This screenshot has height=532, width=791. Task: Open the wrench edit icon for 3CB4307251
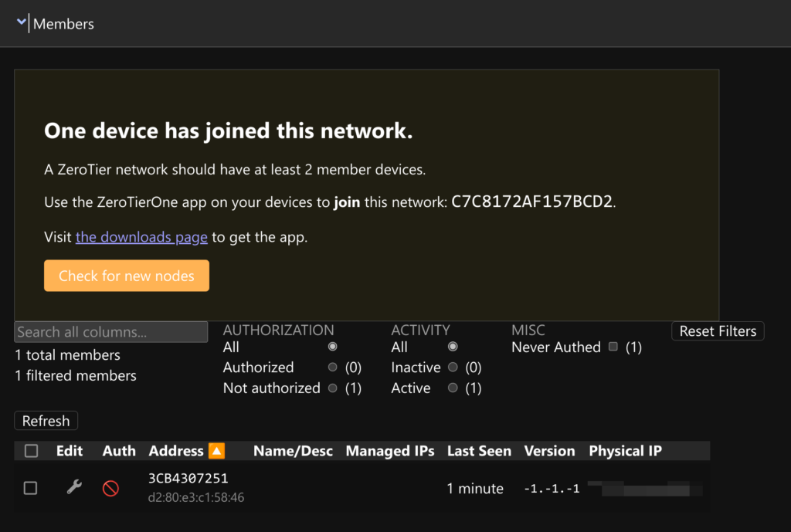click(74, 487)
